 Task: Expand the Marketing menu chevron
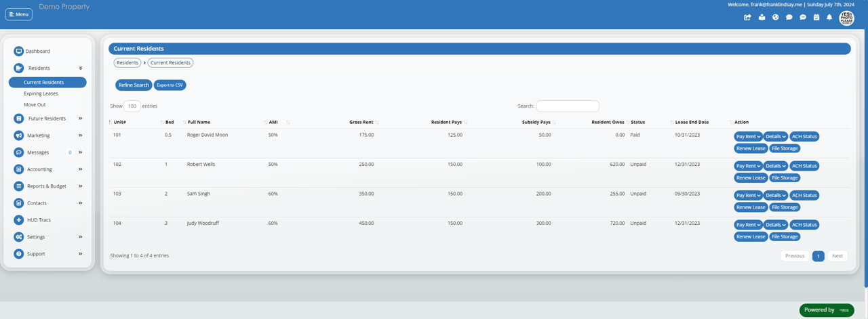coord(81,135)
